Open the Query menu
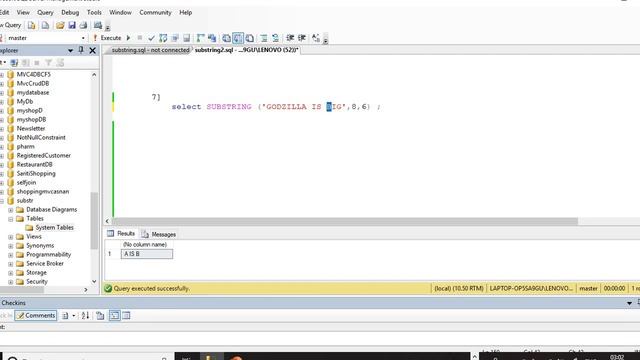 tap(45, 13)
